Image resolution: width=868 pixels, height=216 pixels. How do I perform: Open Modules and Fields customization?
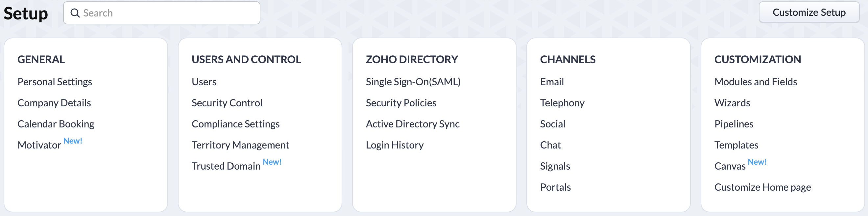pyautogui.click(x=756, y=82)
